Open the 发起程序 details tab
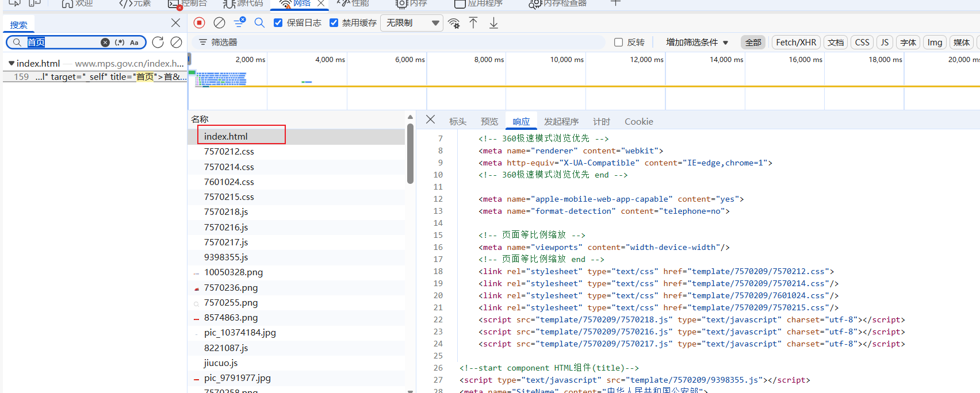This screenshot has height=393, width=980. (561, 121)
